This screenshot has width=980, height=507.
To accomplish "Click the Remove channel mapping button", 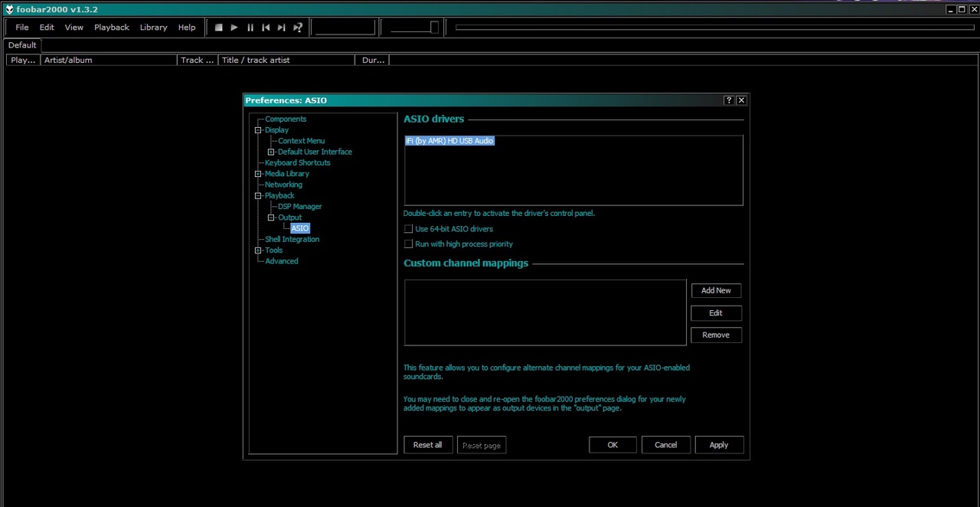I will click(x=716, y=335).
